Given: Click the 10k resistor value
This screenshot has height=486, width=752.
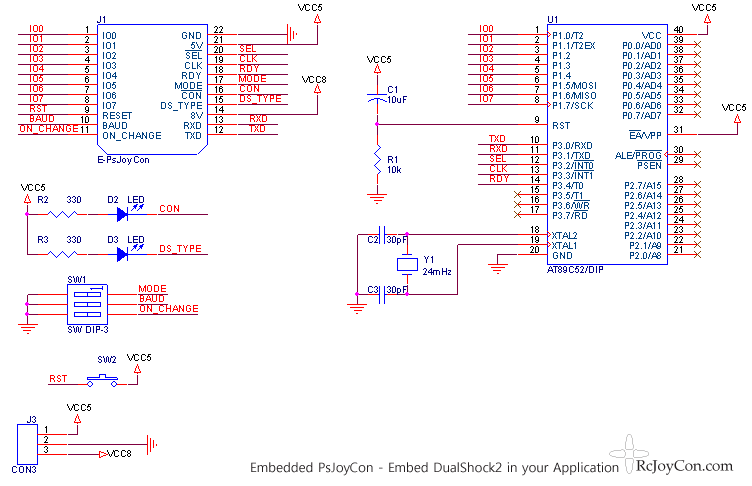Looking at the screenshot, I should [394, 170].
